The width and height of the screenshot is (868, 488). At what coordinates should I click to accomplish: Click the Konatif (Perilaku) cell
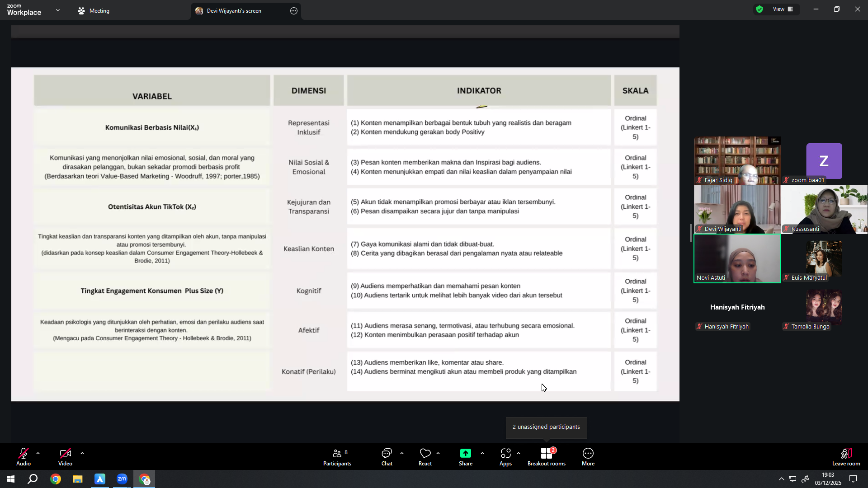click(x=309, y=371)
